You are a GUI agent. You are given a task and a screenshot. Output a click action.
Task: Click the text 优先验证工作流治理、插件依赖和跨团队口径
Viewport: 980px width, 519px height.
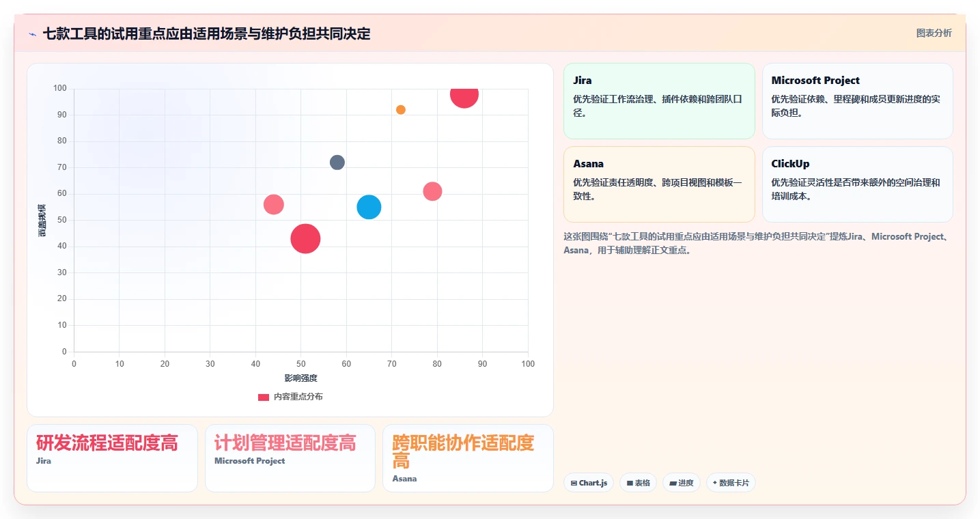[658, 106]
